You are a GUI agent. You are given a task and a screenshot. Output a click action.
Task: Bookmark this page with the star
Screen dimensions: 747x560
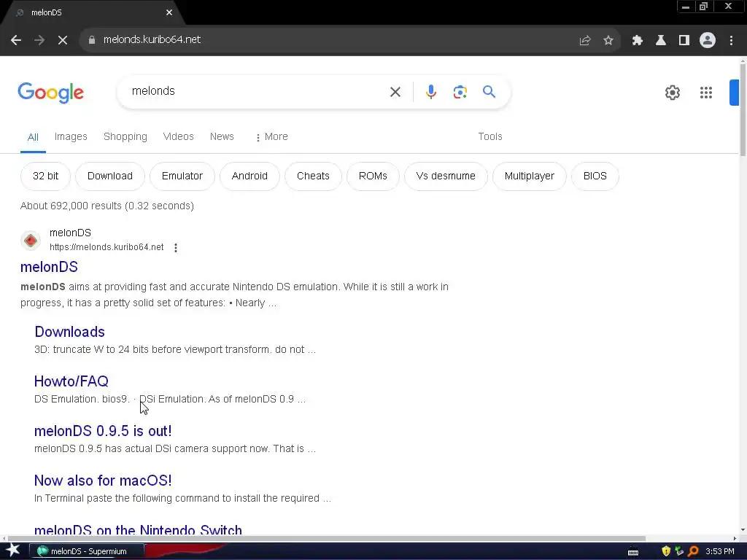pos(608,41)
